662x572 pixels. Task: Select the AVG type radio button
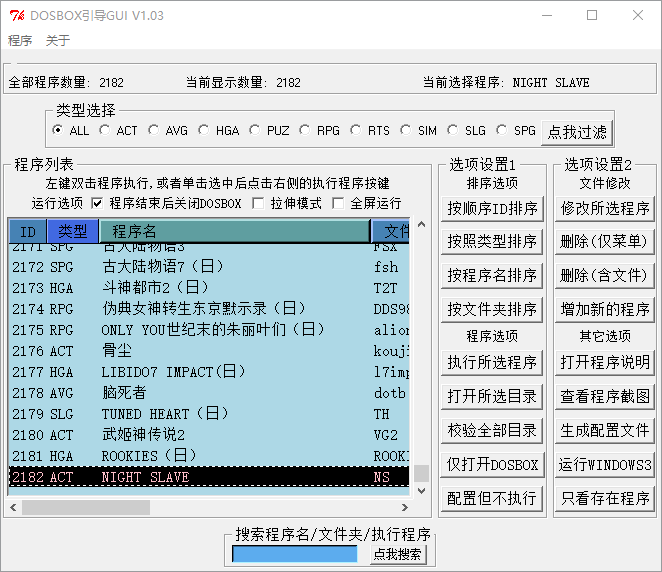pos(154,130)
